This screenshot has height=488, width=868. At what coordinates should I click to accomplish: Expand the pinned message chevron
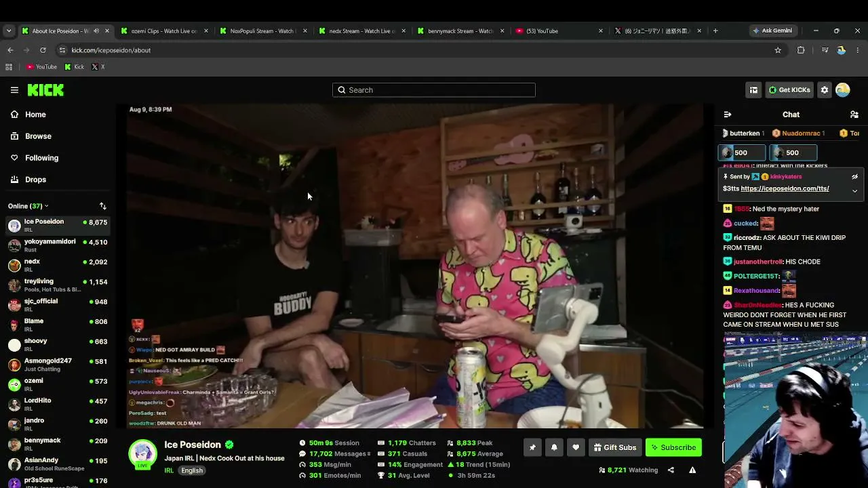click(x=854, y=191)
